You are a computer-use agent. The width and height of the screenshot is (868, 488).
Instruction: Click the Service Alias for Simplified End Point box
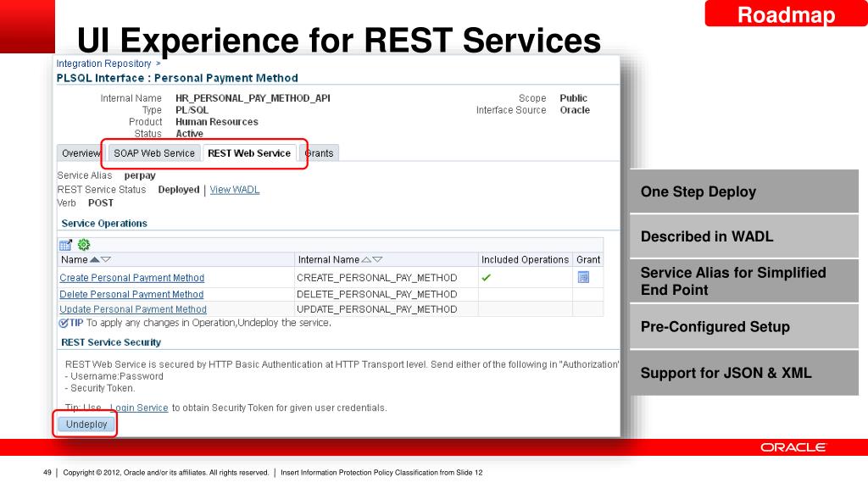click(x=744, y=281)
